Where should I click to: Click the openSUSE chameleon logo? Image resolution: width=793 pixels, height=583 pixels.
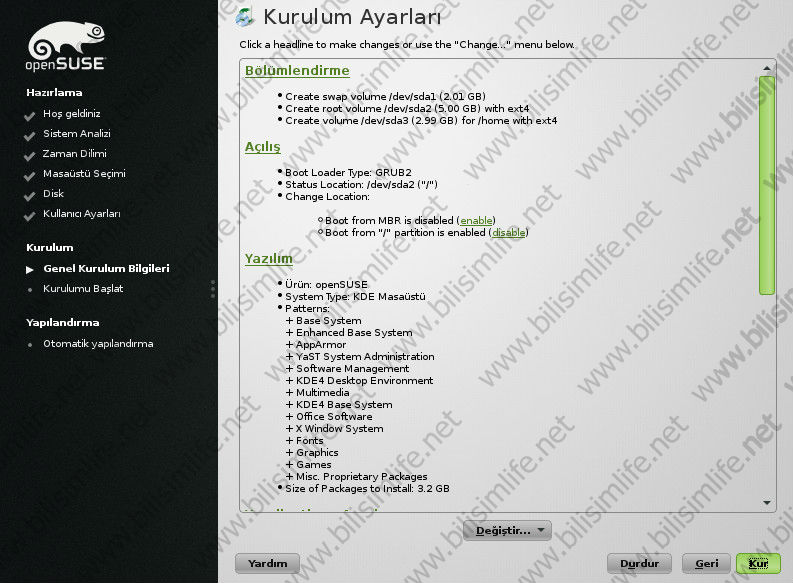point(65,46)
